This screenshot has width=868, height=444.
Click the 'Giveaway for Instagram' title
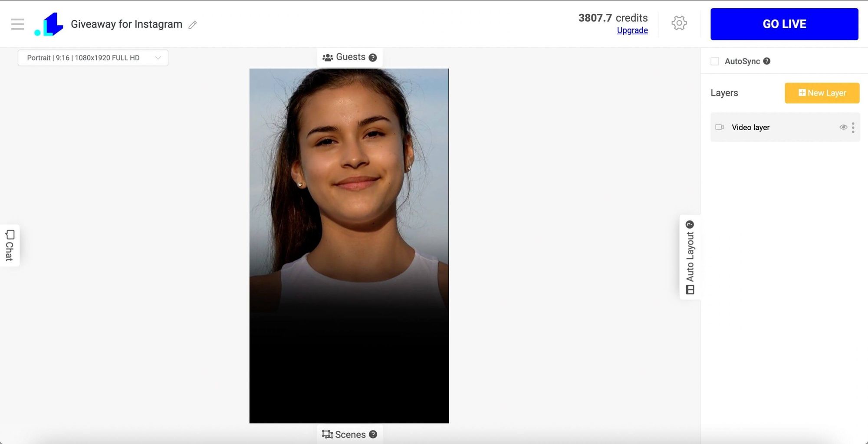(x=127, y=24)
